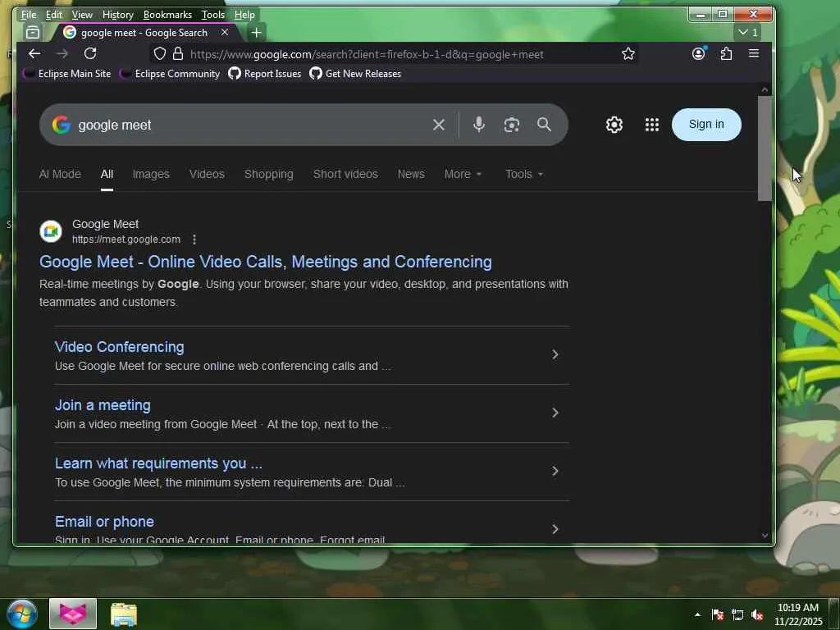Open the Windows Start orb
This screenshot has width=840, height=630.
pos(22,614)
